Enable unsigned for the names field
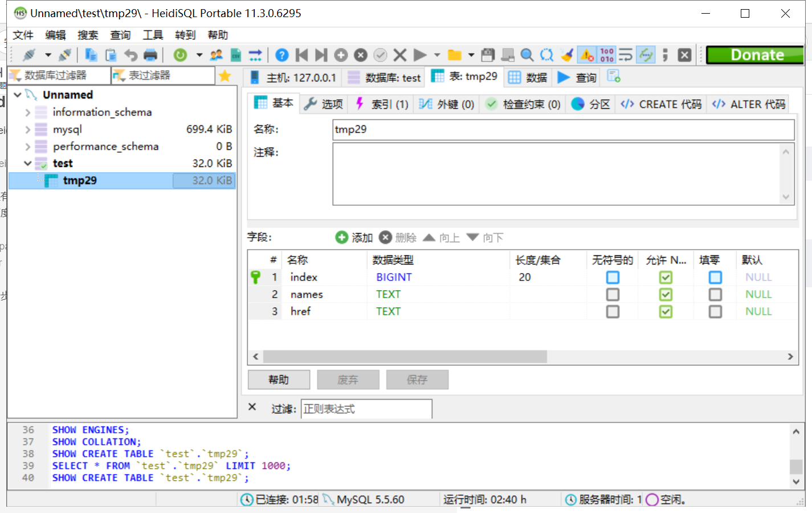Image resolution: width=812 pixels, height=513 pixels. pos(613,294)
